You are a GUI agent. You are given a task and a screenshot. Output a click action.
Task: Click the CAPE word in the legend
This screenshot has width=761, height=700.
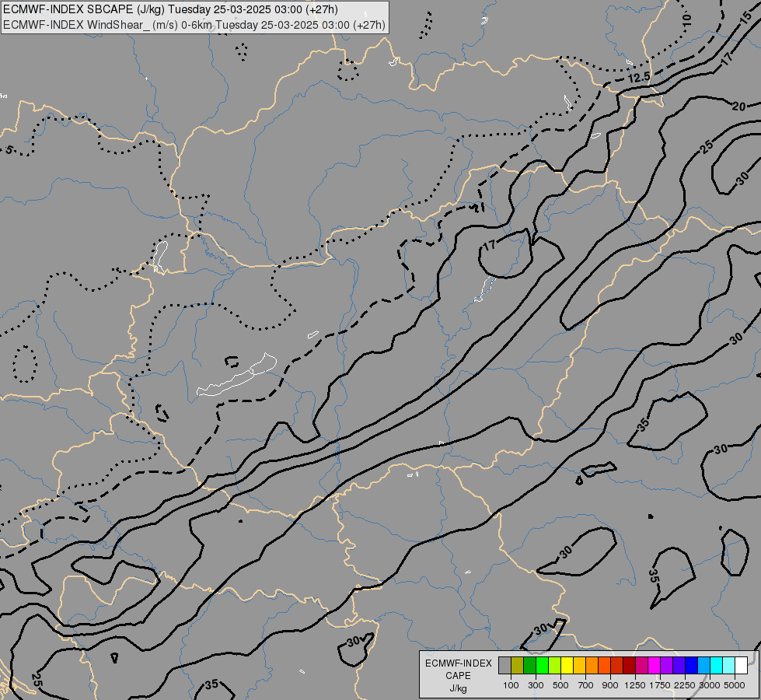[x=458, y=676]
